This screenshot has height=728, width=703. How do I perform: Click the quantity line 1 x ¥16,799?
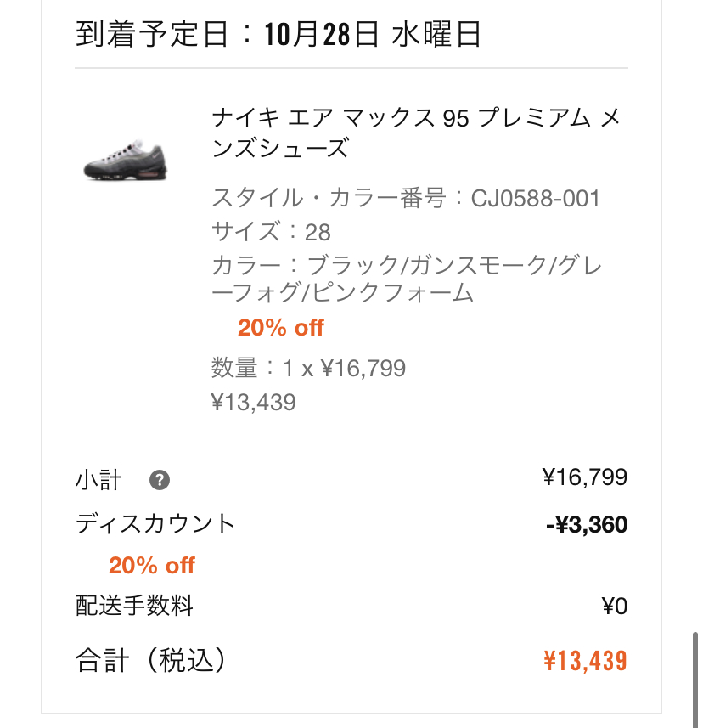point(308,369)
